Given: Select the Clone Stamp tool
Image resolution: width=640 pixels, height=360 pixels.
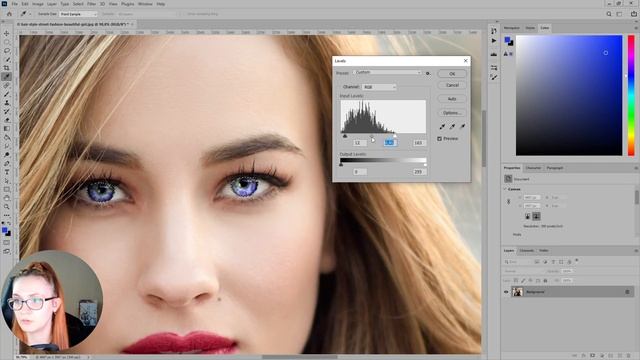Looking at the screenshot, I should 7,103.
